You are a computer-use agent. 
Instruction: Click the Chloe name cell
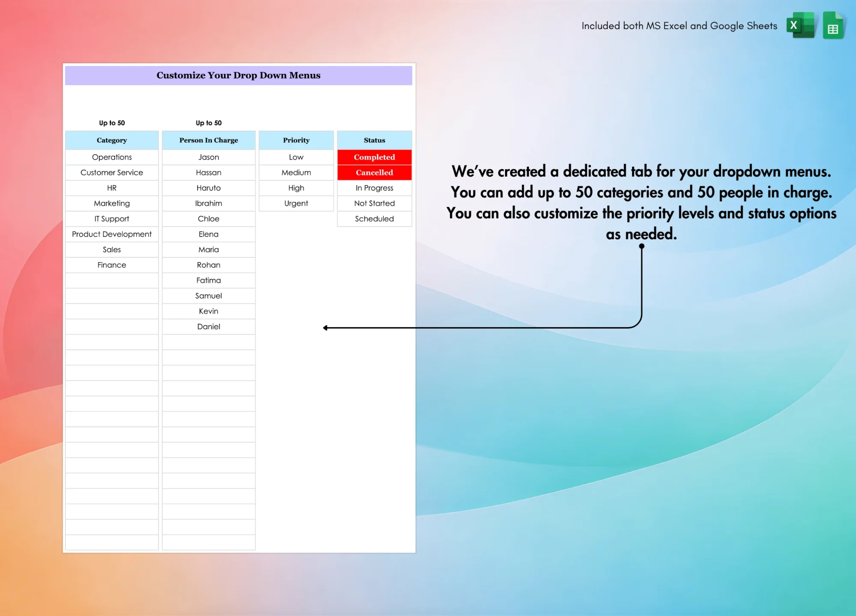tap(208, 219)
